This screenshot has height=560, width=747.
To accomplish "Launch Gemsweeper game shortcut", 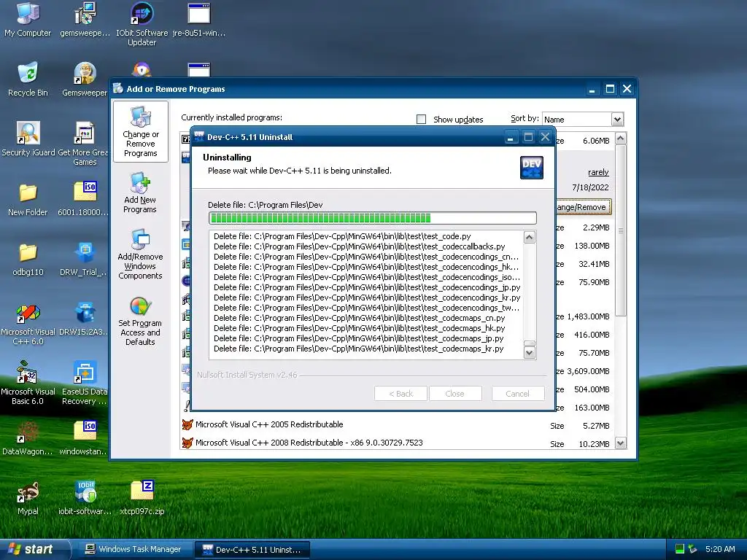I will (85, 79).
